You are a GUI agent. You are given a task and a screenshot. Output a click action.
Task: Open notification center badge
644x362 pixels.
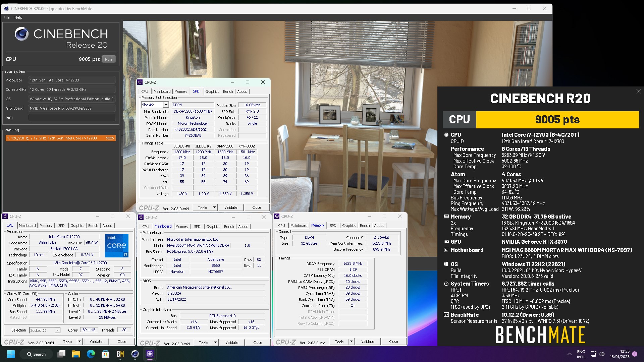pyautogui.click(x=635, y=354)
